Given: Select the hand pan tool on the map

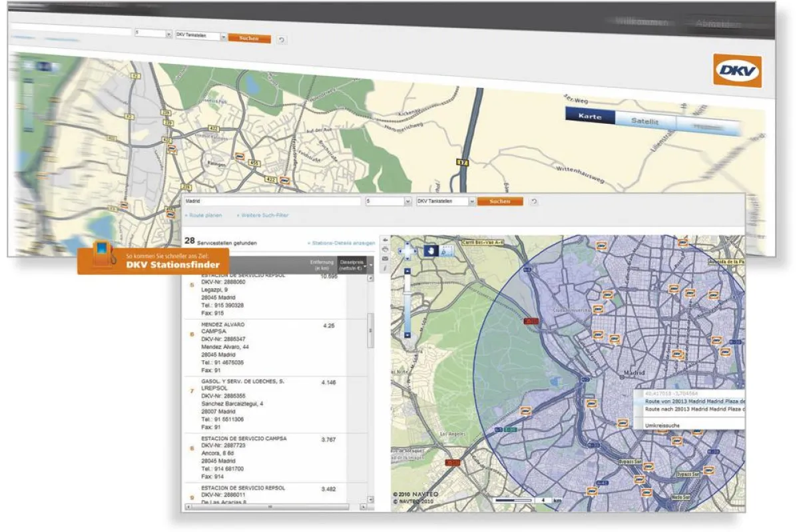Looking at the screenshot, I should point(431,251).
